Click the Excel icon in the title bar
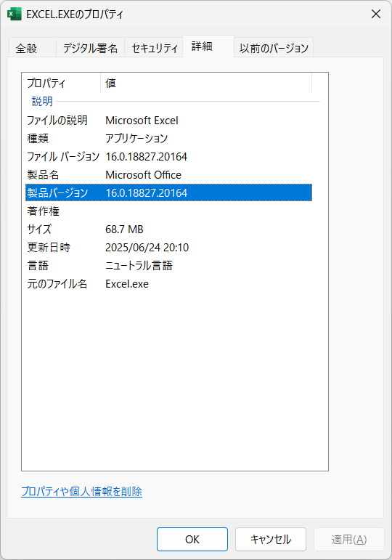Image resolution: width=392 pixels, height=560 pixels. [15, 15]
